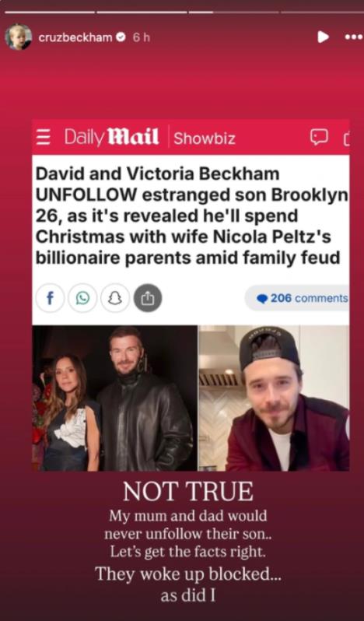Open the three-dot more options menu
Screen dimensions: 364x621
(x=354, y=37)
